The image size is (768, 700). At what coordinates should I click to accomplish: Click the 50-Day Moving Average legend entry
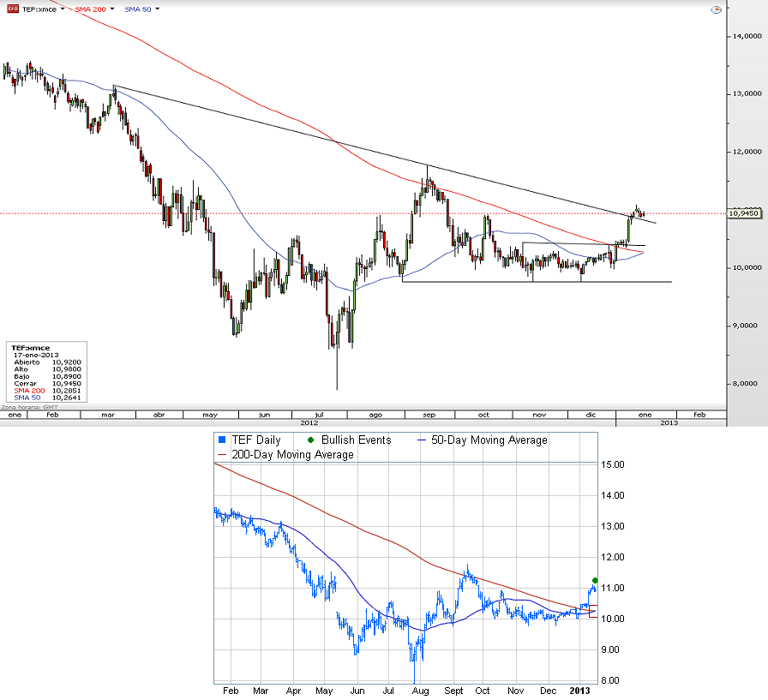[x=482, y=440]
